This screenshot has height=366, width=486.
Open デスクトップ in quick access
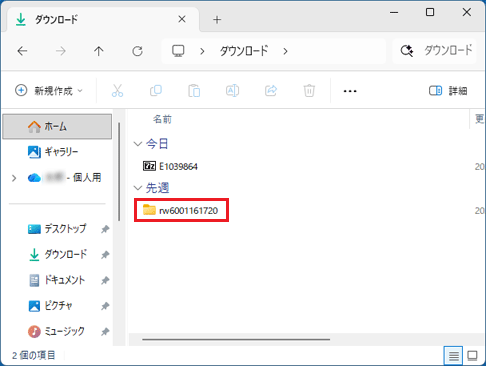pos(57,229)
